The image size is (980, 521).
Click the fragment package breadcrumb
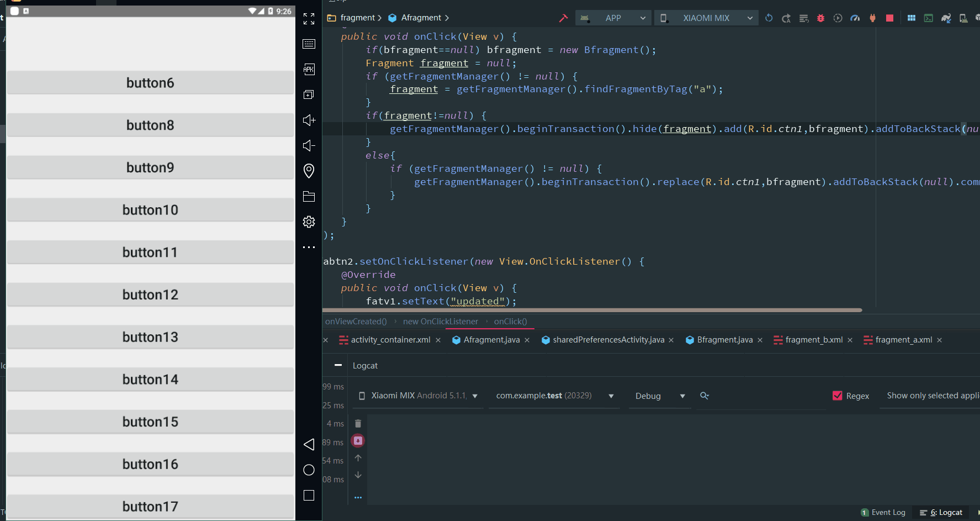click(357, 18)
